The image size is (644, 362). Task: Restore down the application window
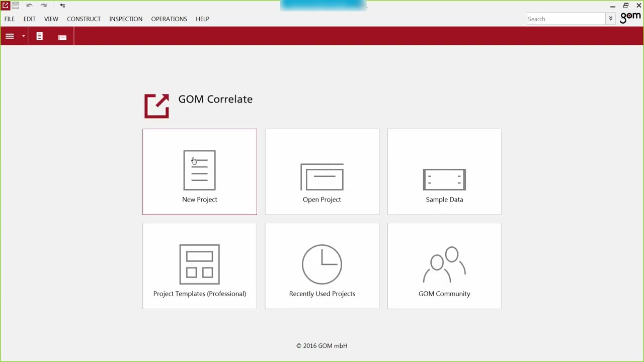626,6
